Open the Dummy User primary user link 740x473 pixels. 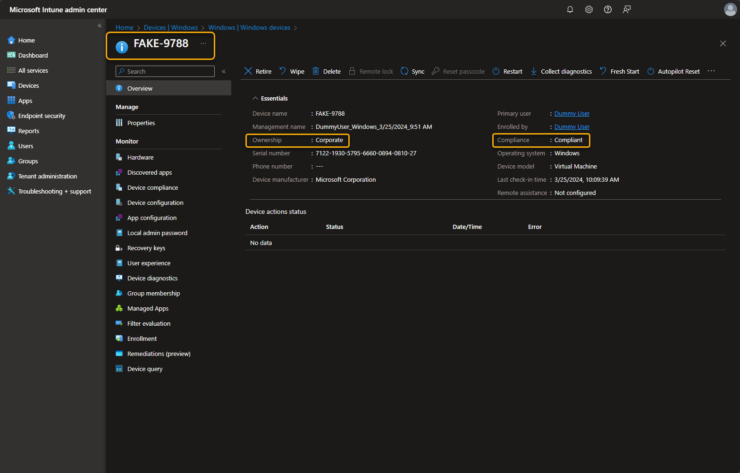click(570, 114)
